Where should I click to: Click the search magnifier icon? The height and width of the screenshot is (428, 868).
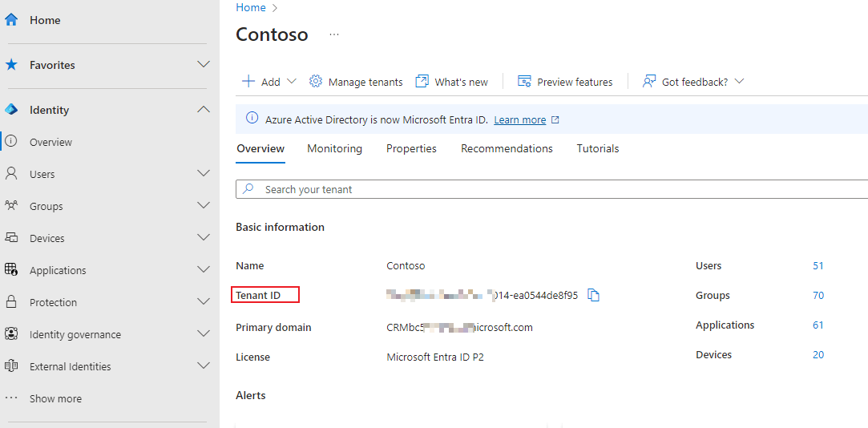pyautogui.click(x=248, y=189)
